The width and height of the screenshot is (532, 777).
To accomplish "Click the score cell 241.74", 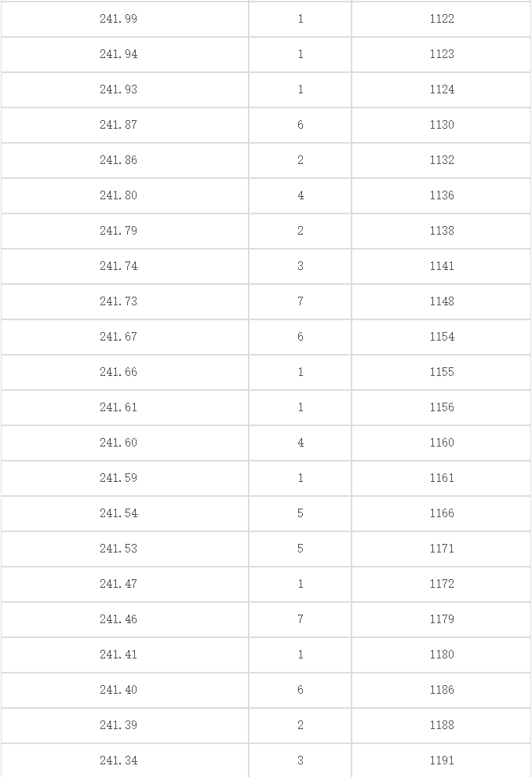I will coord(118,266).
